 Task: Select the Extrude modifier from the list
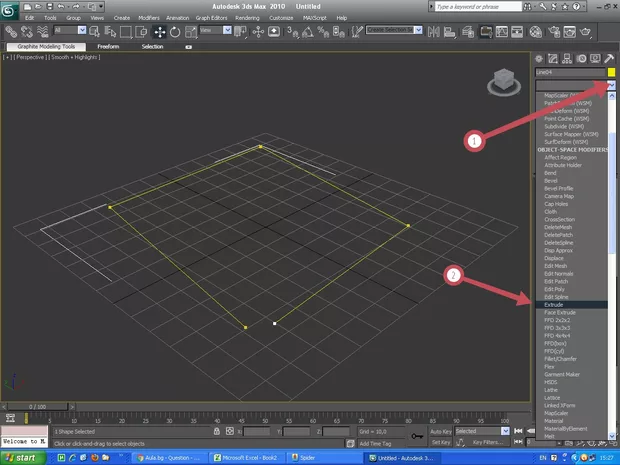tap(571, 304)
